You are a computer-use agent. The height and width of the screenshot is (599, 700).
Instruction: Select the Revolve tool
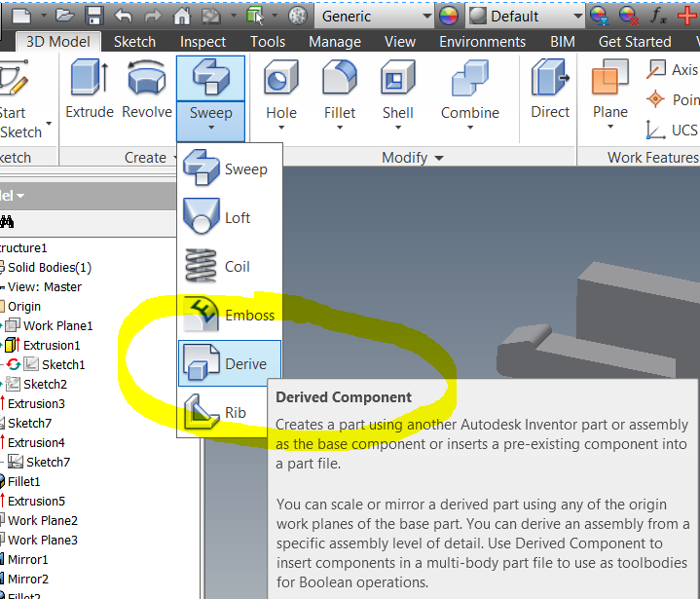click(x=147, y=90)
